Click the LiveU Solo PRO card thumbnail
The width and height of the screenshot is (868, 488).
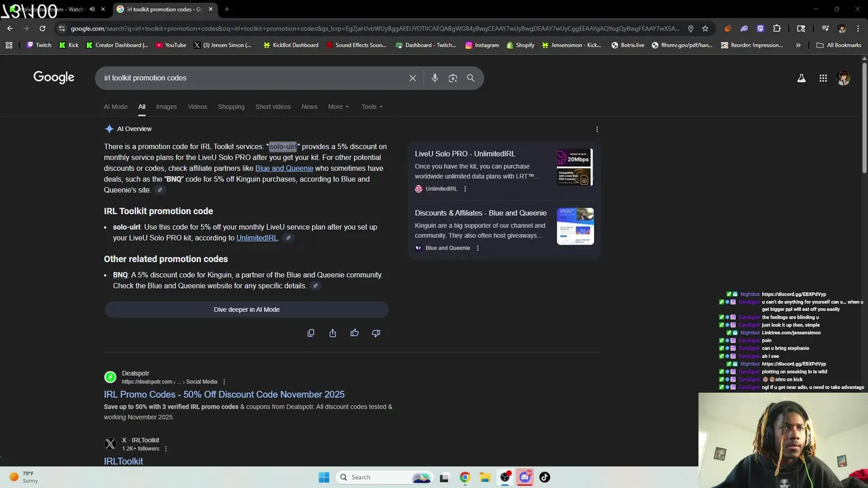pos(575,167)
